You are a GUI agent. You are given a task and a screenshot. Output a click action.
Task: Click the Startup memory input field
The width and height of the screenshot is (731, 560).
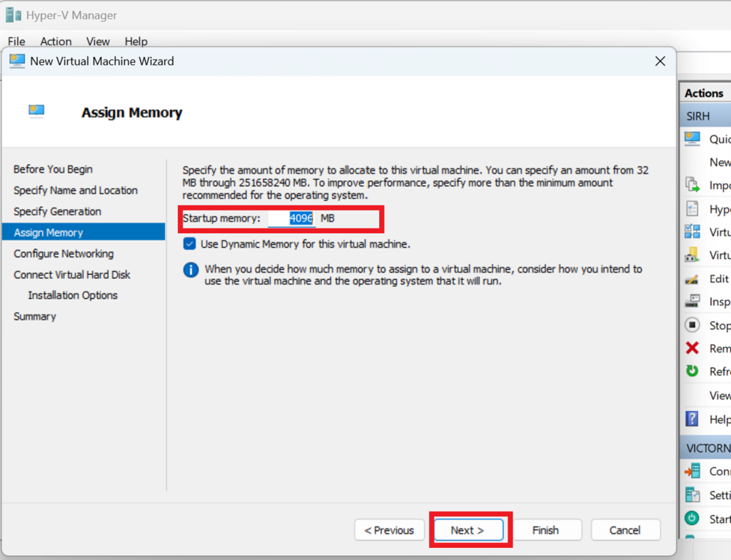(291, 218)
